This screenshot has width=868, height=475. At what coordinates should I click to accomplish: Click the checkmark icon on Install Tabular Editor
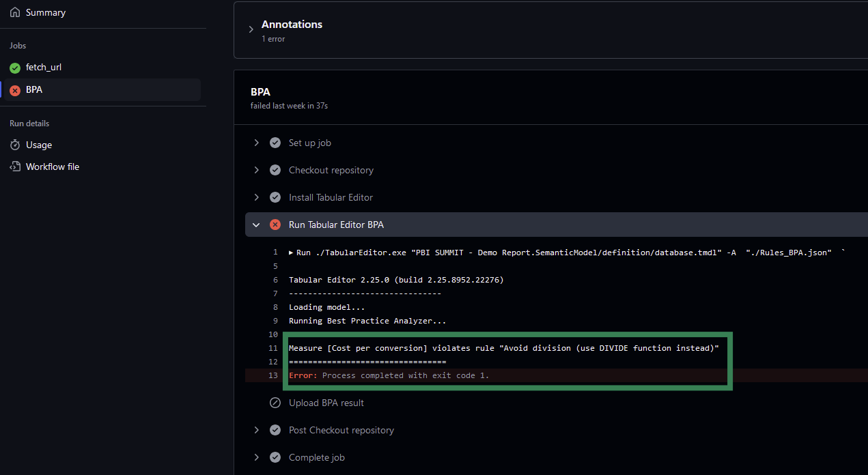coord(275,197)
